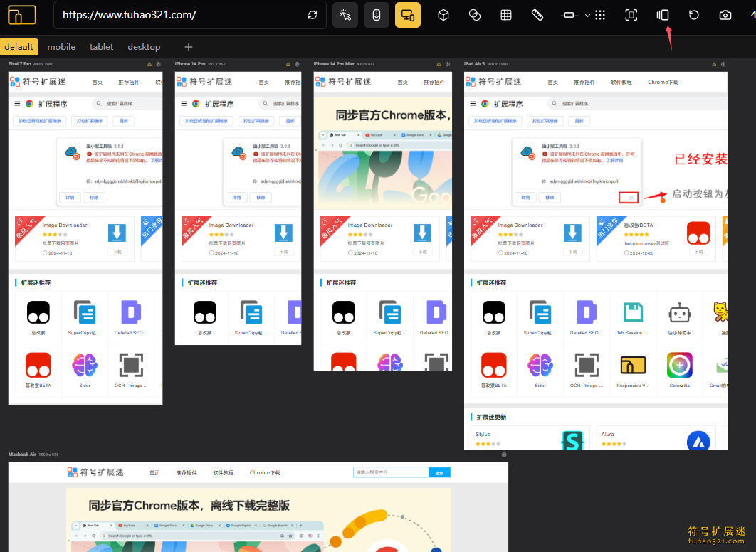Image resolution: width=756 pixels, height=552 pixels.
Task: Click 软件教程 nav link in iPad Air 5 view
Action: click(x=621, y=83)
